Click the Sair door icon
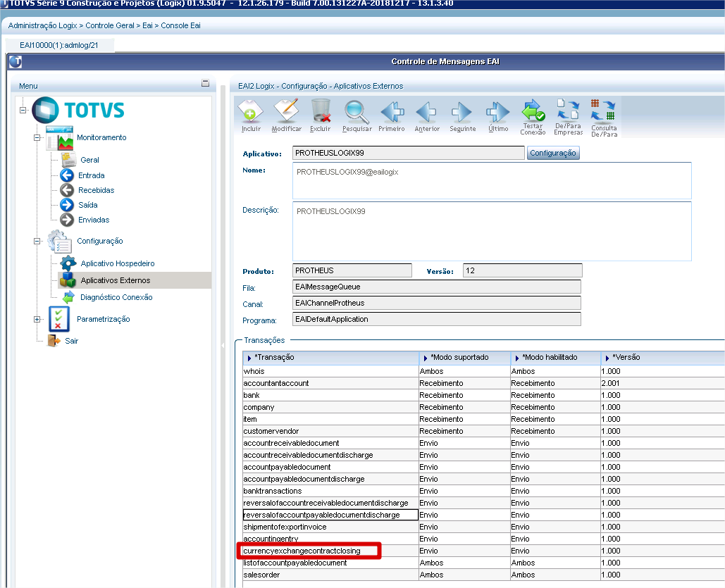The height and width of the screenshot is (588, 725). (54, 341)
